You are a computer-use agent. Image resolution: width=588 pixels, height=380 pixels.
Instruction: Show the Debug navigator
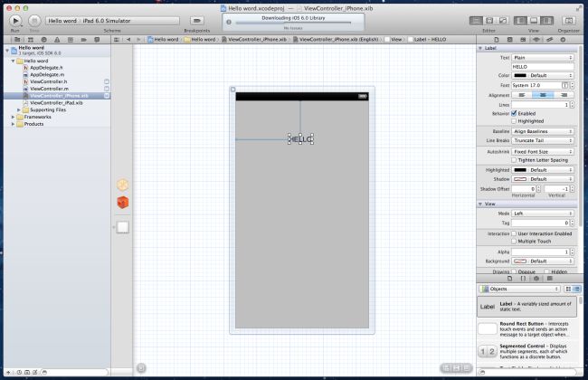(x=71, y=40)
